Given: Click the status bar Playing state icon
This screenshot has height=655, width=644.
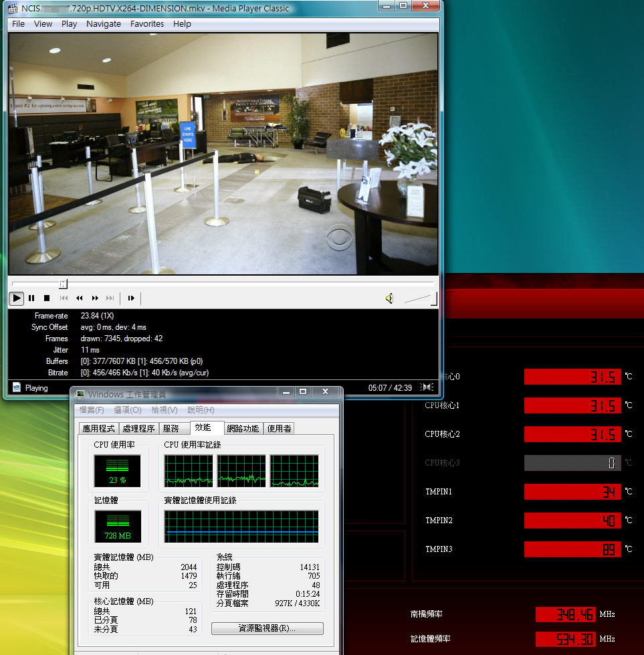Looking at the screenshot, I should click(17, 387).
